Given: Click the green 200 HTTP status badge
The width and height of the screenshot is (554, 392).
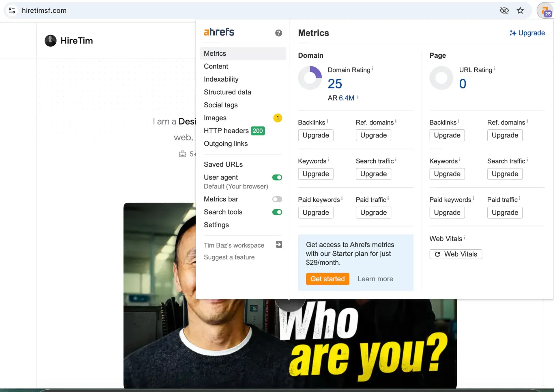Looking at the screenshot, I should (258, 131).
